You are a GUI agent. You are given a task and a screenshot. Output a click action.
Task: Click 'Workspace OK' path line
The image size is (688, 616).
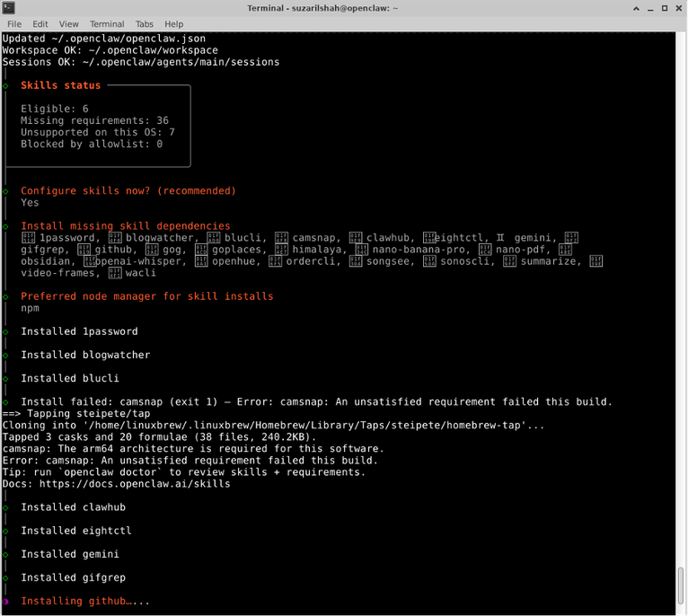tap(110, 50)
